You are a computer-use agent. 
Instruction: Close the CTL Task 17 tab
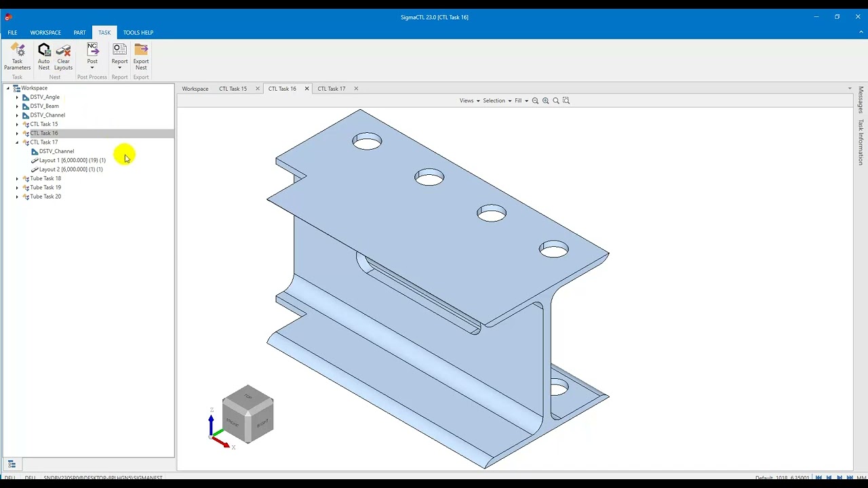click(356, 89)
